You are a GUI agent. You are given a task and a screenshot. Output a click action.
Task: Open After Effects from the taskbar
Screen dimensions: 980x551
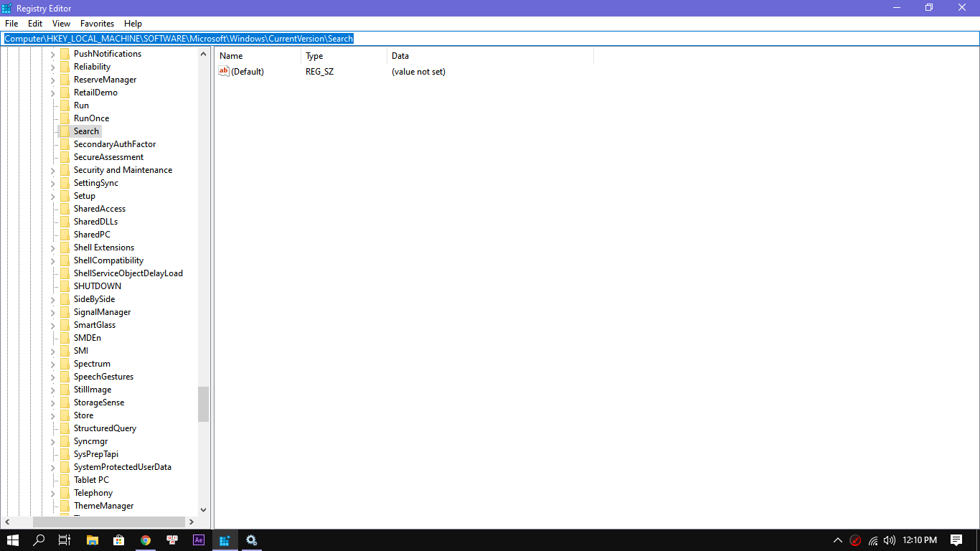coord(199,540)
